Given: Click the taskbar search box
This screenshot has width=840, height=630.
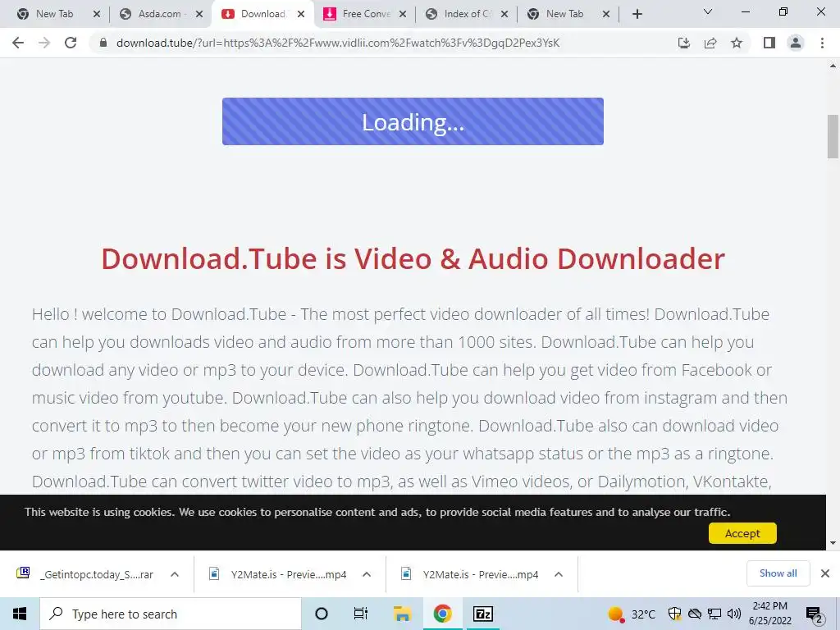Looking at the screenshot, I should [171, 614].
